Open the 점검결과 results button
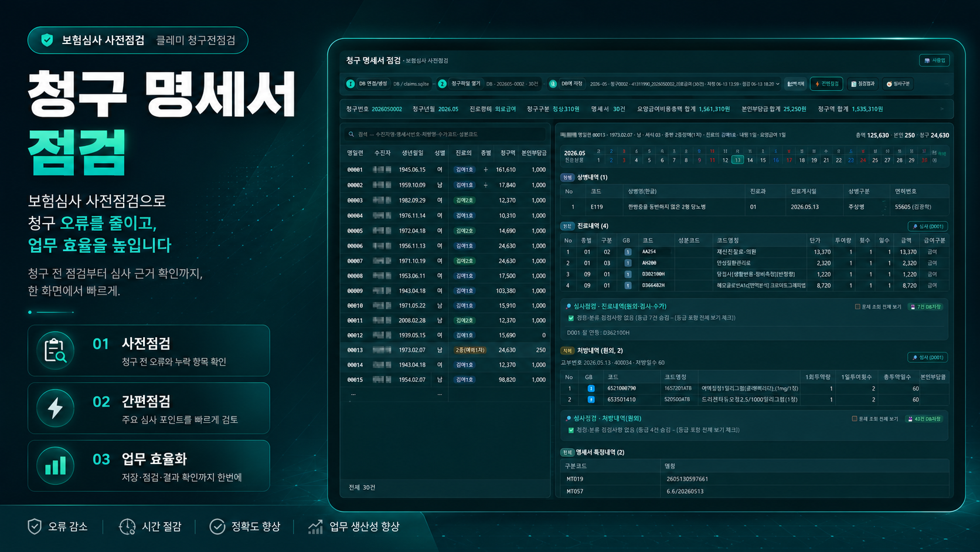Screen dimensions: 980x552 (862, 84)
